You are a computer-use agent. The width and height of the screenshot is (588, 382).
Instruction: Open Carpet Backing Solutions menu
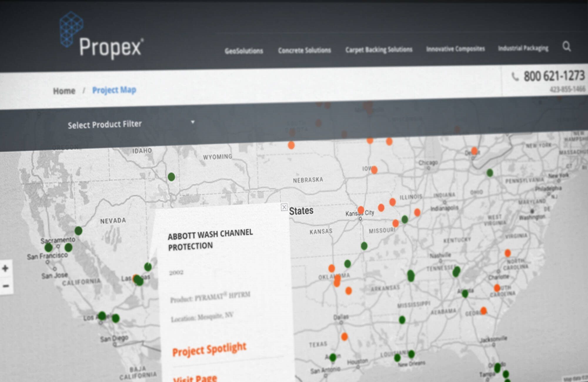pos(379,49)
